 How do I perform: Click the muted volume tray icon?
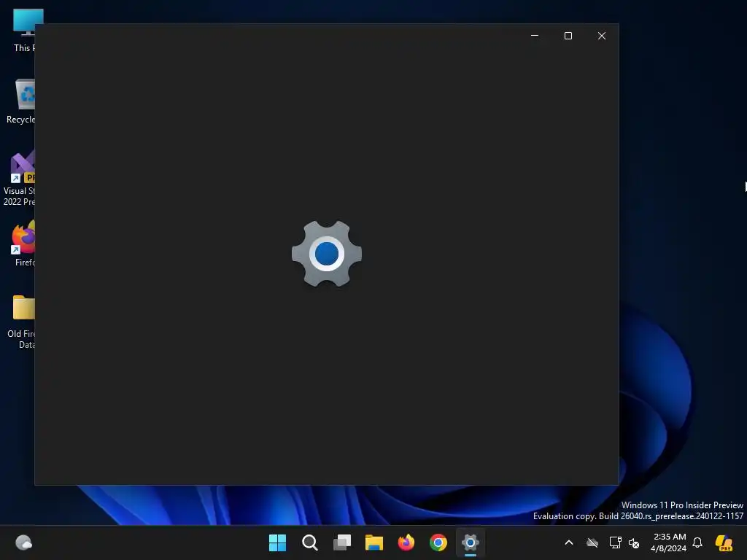[x=634, y=542]
